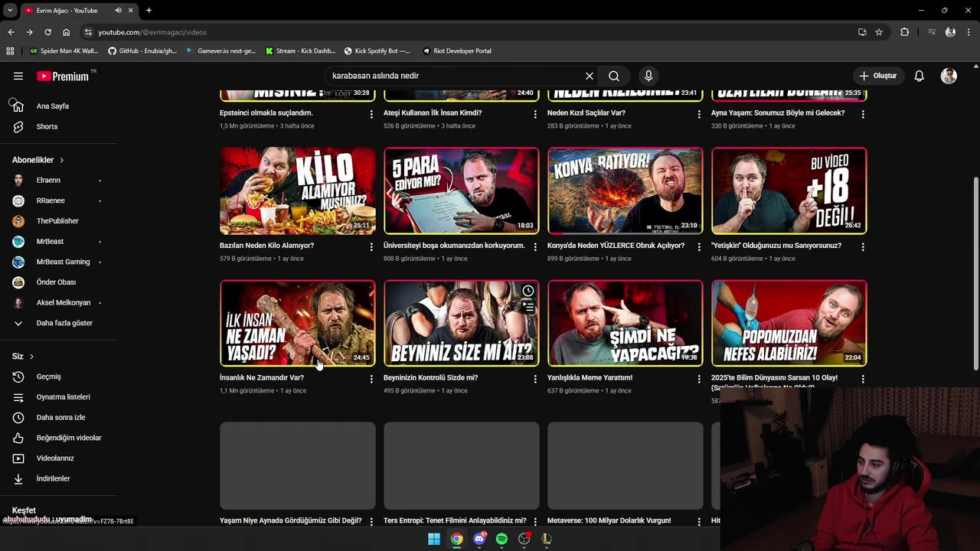The image size is (980, 551).
Task: Click the YouTube Premium logo
Action: 64,76
